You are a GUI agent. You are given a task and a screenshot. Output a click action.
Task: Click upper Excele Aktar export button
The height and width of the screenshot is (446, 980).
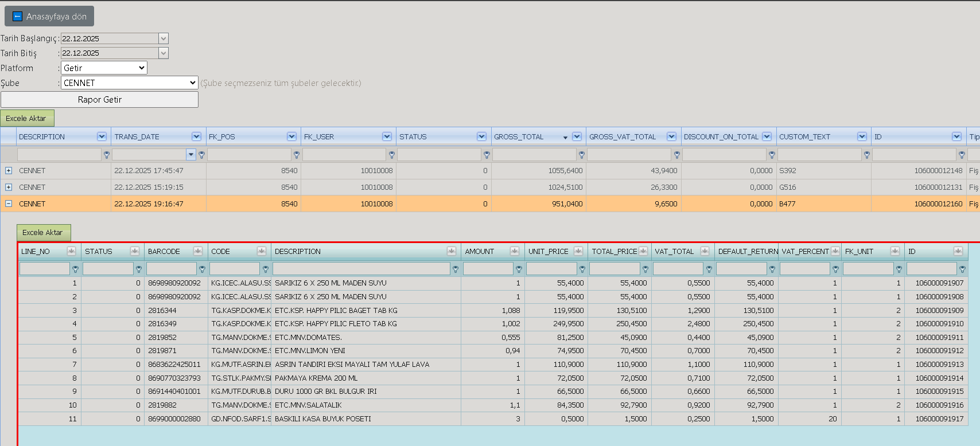point(28,118)
